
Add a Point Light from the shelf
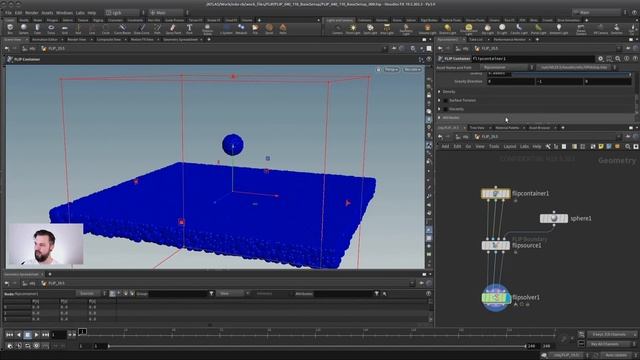pyautogui.click(x=353, y=29)
